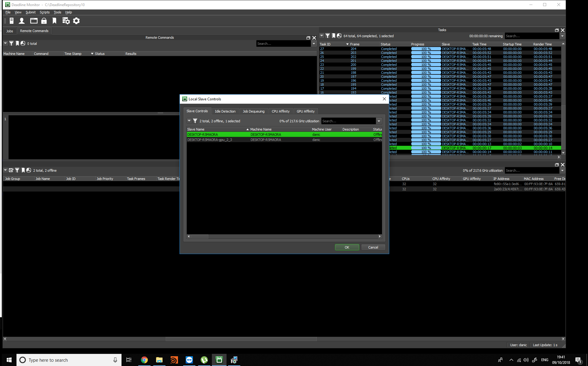The image size is (588, 366).
Task: Open the new panel window icon
Action: point(34,21)
